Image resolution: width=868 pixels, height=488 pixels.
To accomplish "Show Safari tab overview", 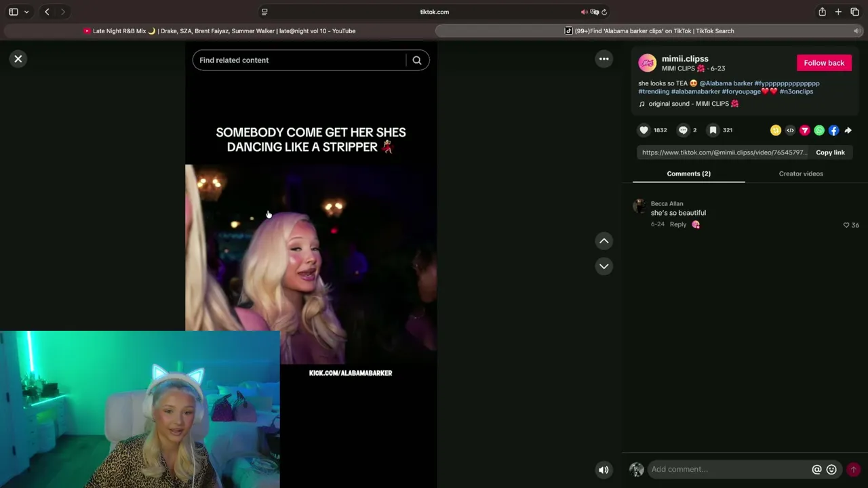I will tap(854, 12).
